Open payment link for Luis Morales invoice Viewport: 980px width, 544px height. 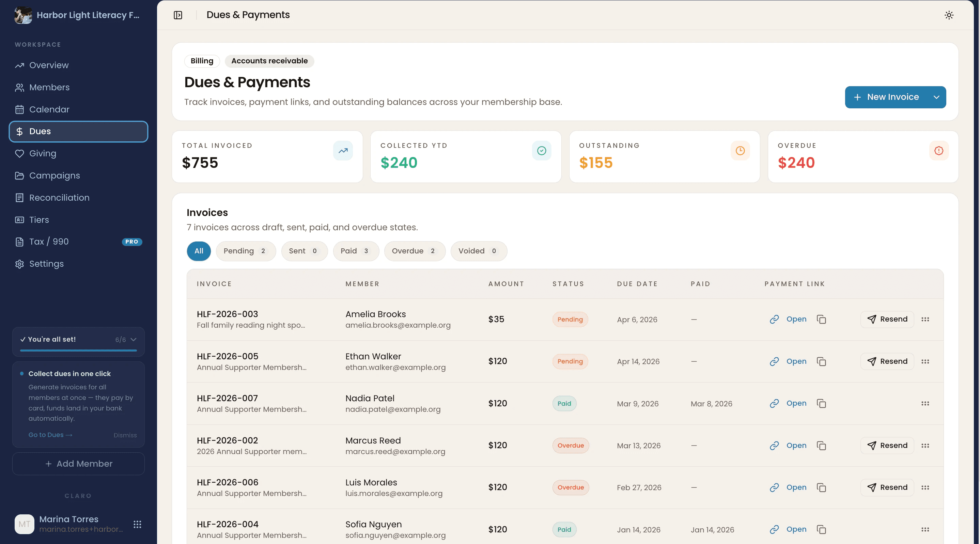pos(788,487)
